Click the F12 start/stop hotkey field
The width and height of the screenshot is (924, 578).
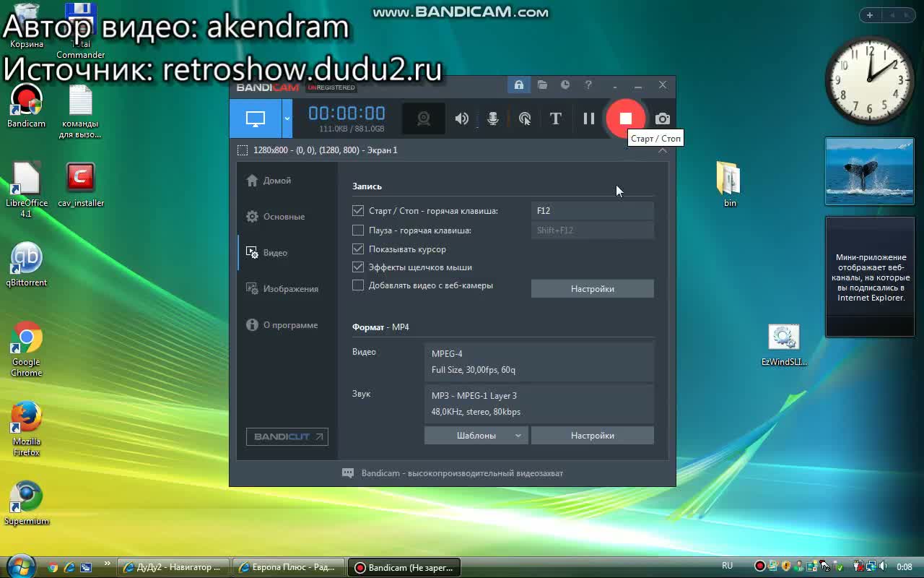click(x=593, y=211)
